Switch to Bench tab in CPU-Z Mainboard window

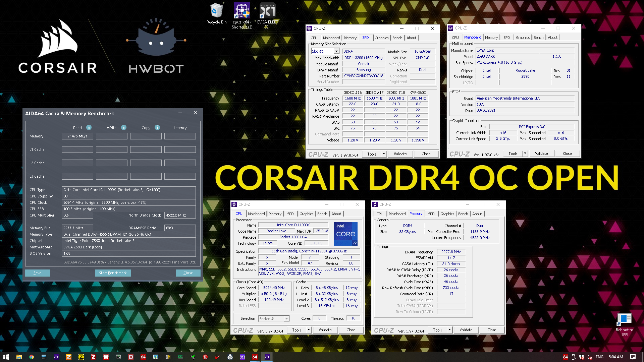click(x=538, y=38)
